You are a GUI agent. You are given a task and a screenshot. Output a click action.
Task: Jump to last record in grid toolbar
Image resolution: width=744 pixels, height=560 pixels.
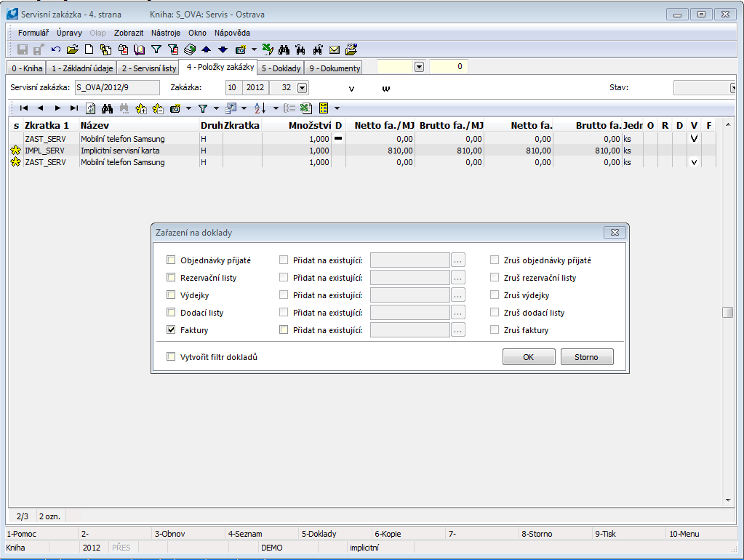click(x=73, y=108)
